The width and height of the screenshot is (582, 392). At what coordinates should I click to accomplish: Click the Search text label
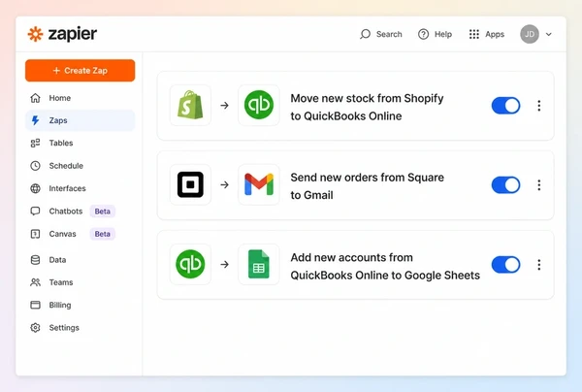(389, 34)
